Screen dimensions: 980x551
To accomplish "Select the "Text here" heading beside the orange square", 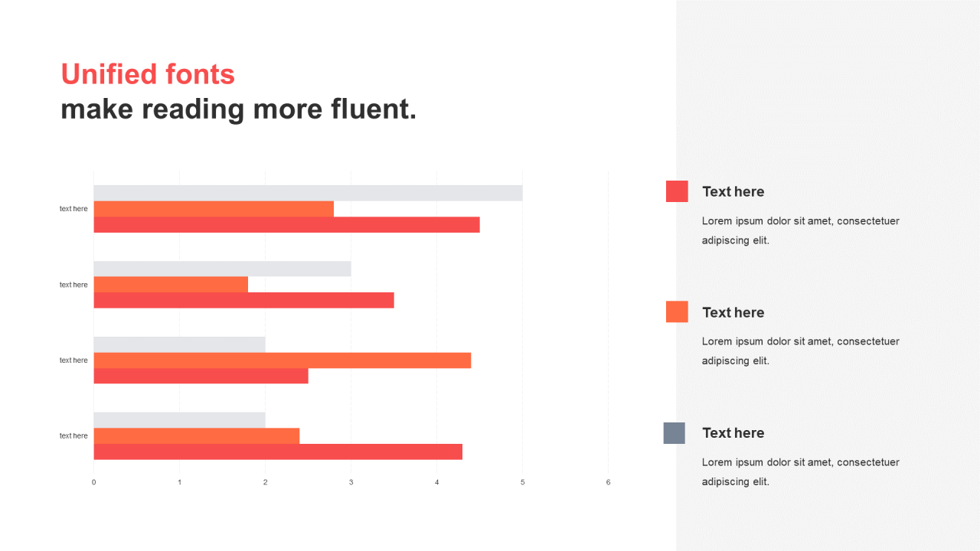I will coord(733,312).
